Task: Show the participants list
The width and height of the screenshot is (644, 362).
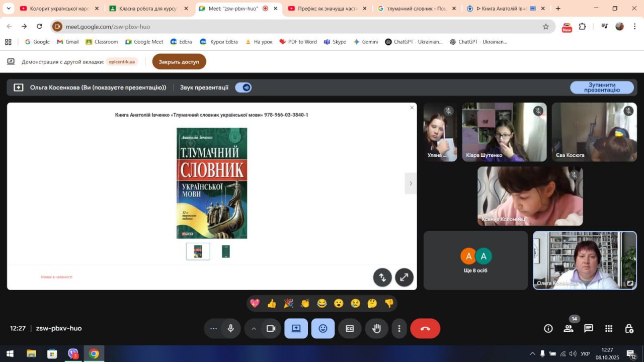Action: [x=569, y=328]
